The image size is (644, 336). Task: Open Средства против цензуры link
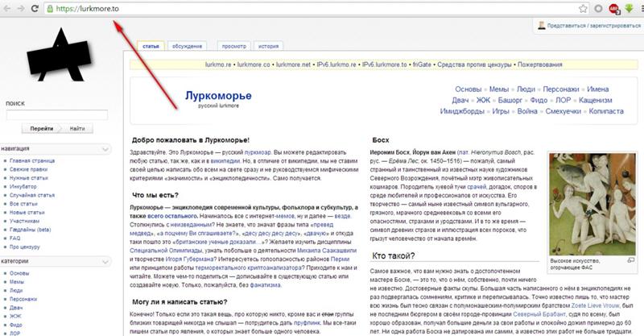pos(474,64)
